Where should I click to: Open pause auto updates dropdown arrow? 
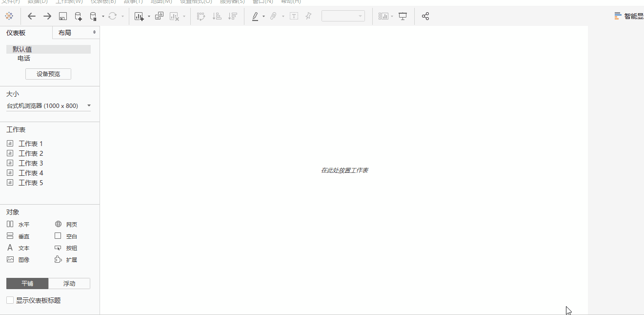click(x=103, y=16)
